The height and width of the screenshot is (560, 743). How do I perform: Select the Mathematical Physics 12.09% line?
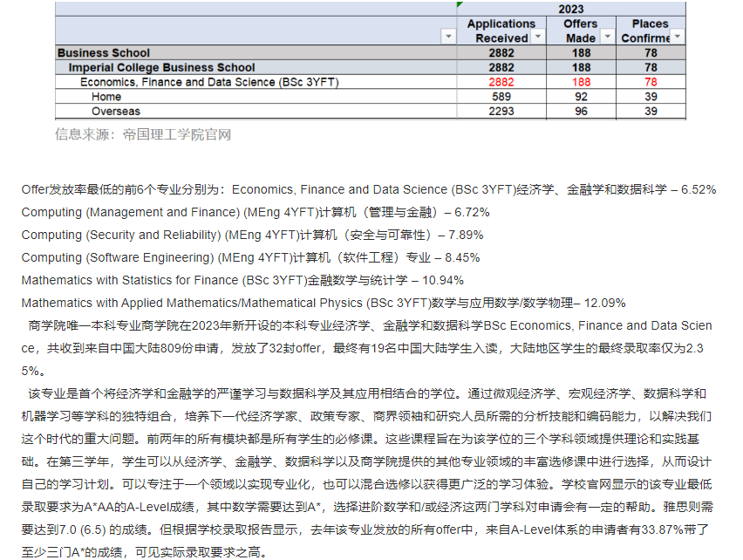(324, 304)
